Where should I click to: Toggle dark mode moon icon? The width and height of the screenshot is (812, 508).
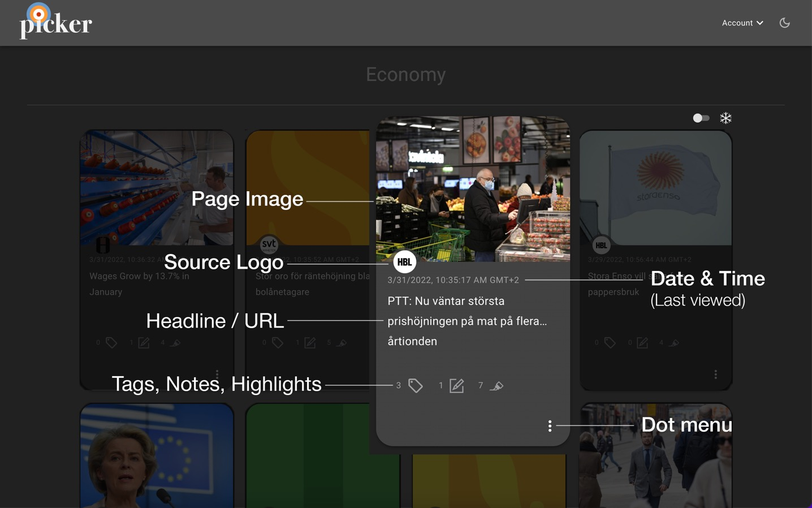[784, 23]
